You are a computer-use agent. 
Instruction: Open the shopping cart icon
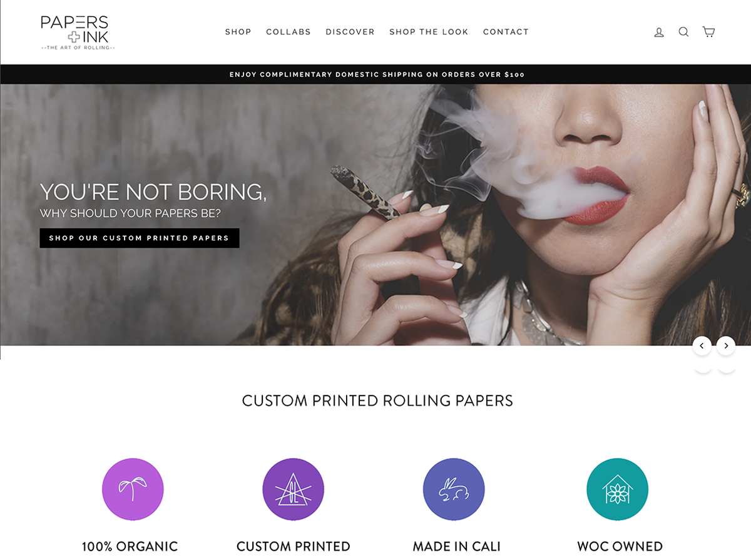(708, 32)
